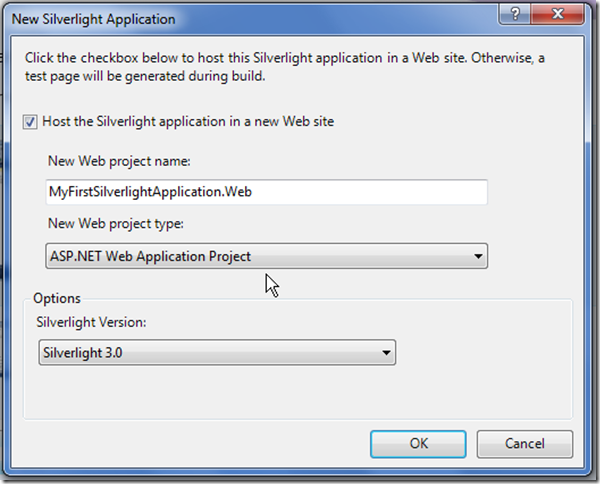Click the instruction text about hosting in a Web site

click(285, 67)
